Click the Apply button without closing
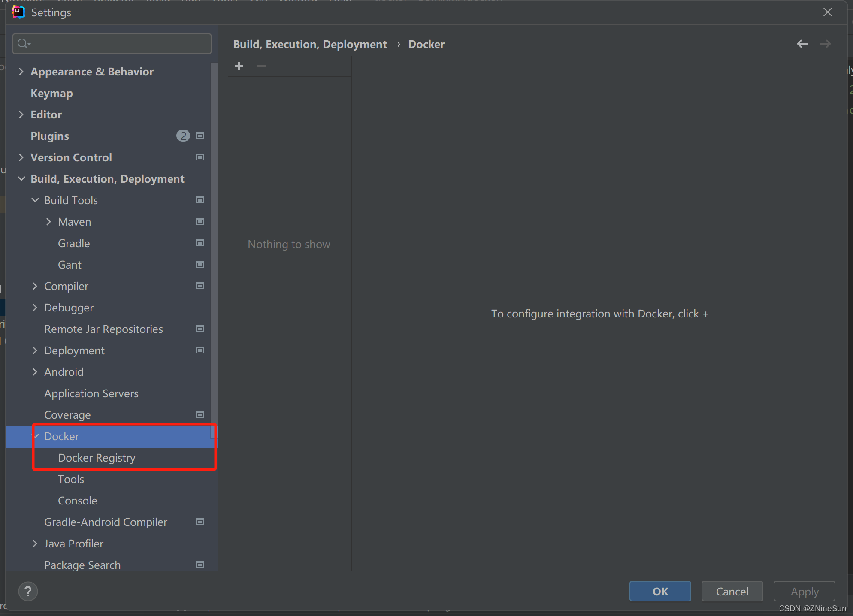Viewport: 853px width, 616px height. pos(804,591)
